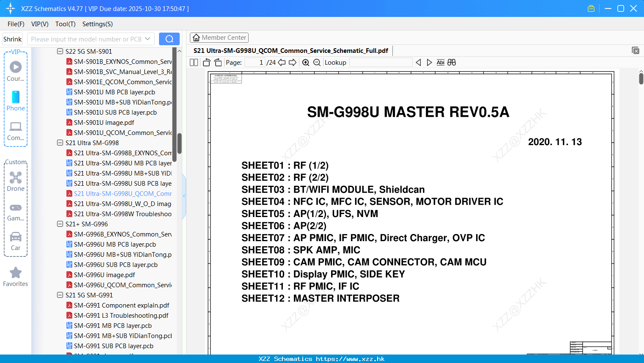Collapse the S21 Ultra SM-G998 folder
The width and height of the screenshot is (644, 363).
click(60, 143)
